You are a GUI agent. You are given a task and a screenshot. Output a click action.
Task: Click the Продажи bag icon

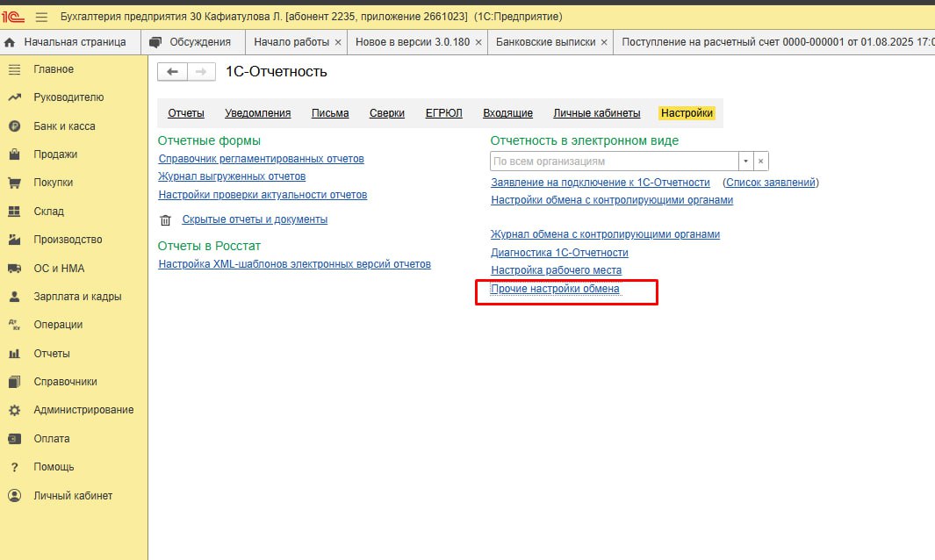tap(14, 154)
